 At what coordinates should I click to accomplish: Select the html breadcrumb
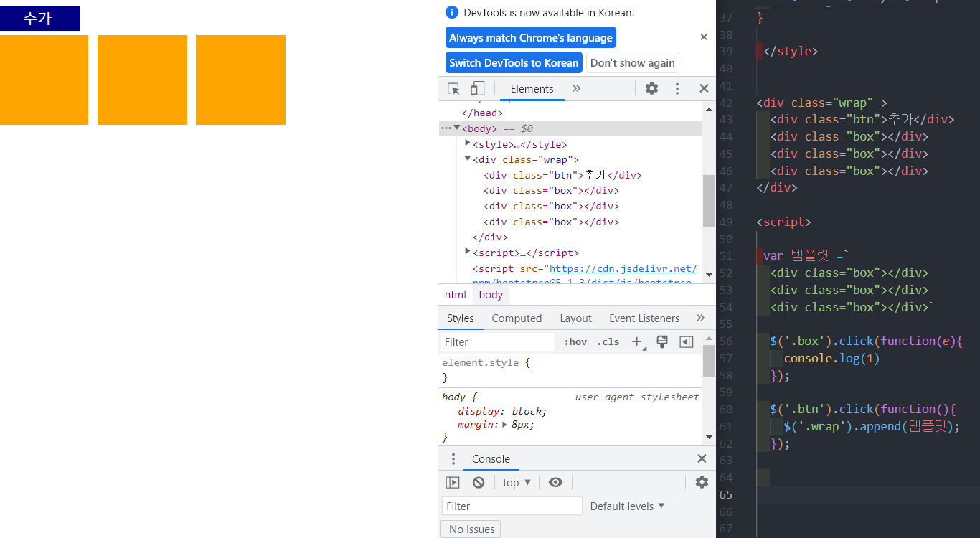[x=455, y=295]
